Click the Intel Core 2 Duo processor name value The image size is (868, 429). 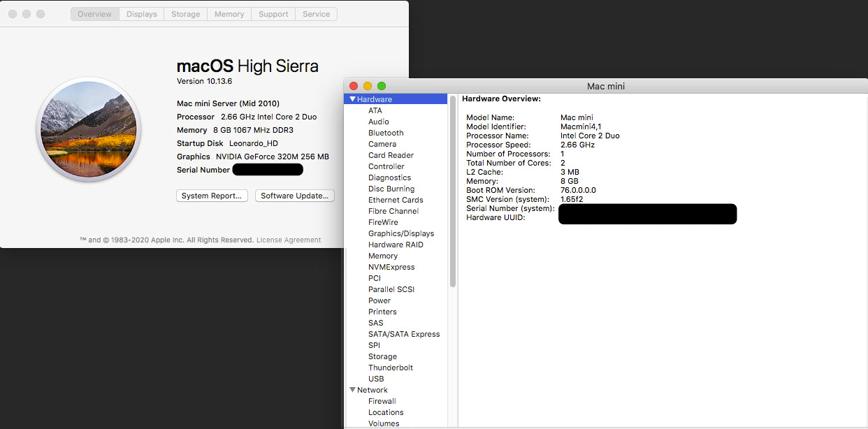pos(590,136)
